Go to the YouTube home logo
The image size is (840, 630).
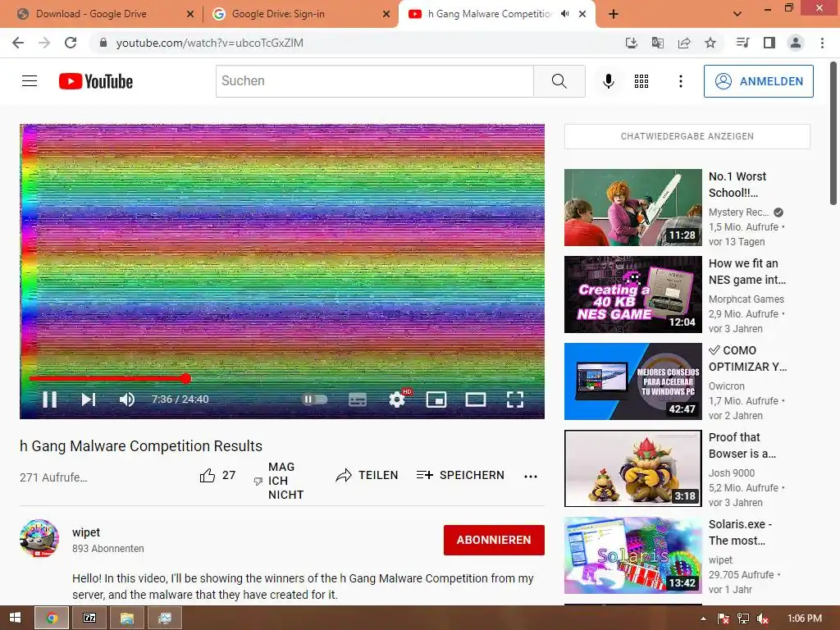pyautogui.click(x=96, y=81)
